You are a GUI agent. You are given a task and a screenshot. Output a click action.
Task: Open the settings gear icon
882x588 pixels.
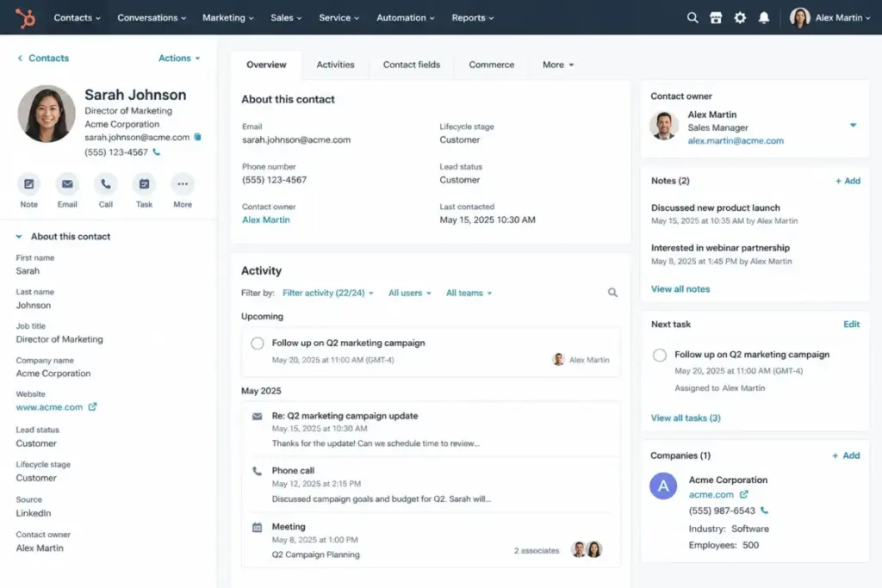pos(740,17)
